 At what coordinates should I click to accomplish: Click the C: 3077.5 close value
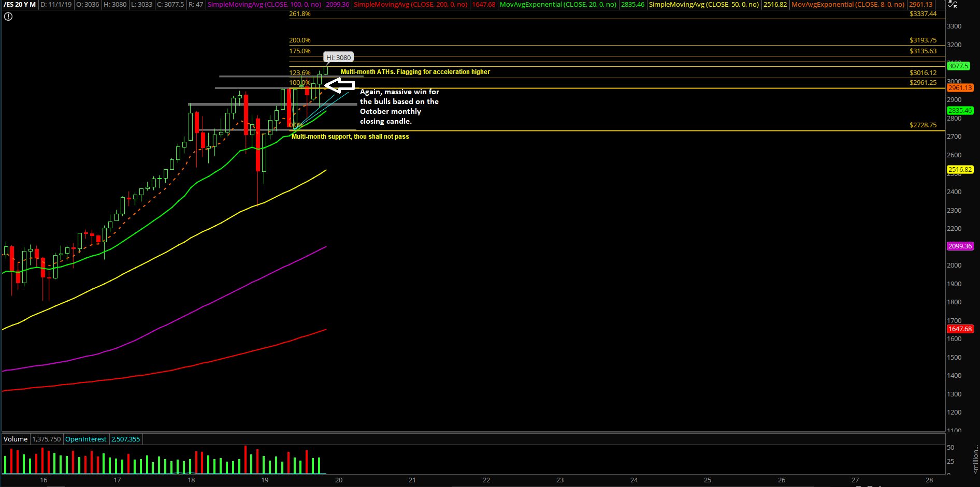(170, 4)
